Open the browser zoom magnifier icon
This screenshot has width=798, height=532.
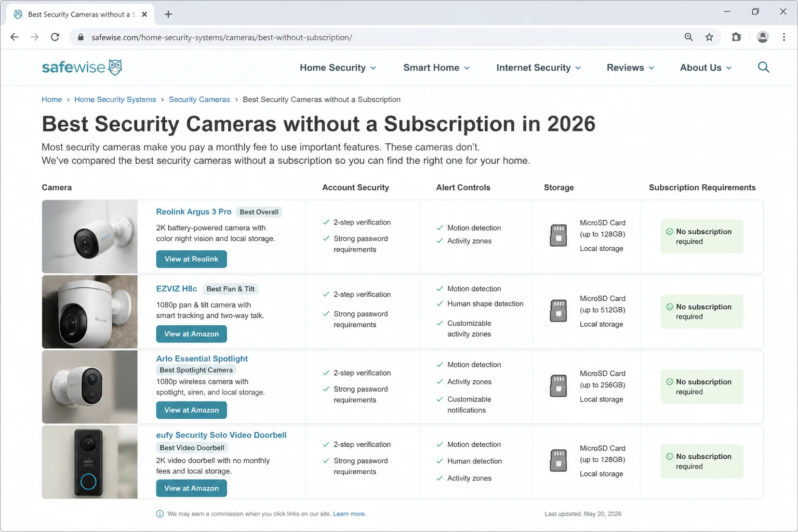point(689,37)
